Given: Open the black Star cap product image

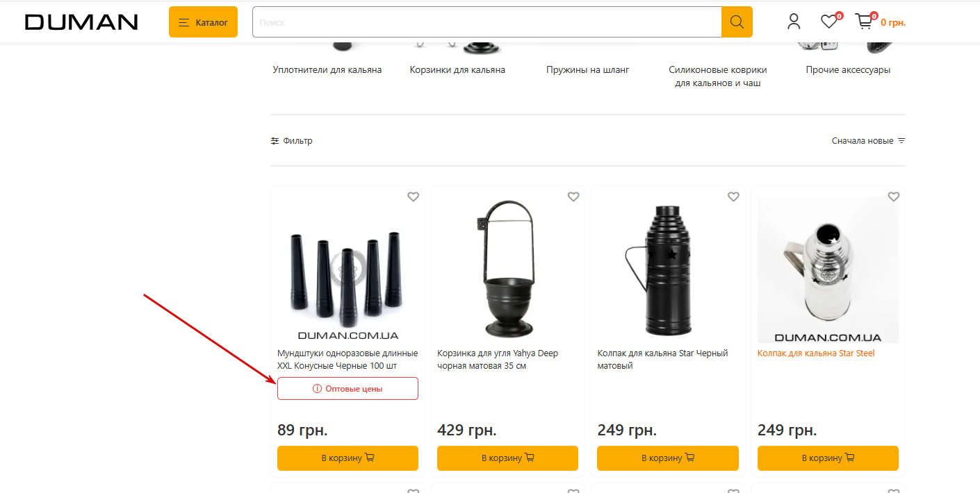Looking at the screenshot, I should tap(668, 271).
